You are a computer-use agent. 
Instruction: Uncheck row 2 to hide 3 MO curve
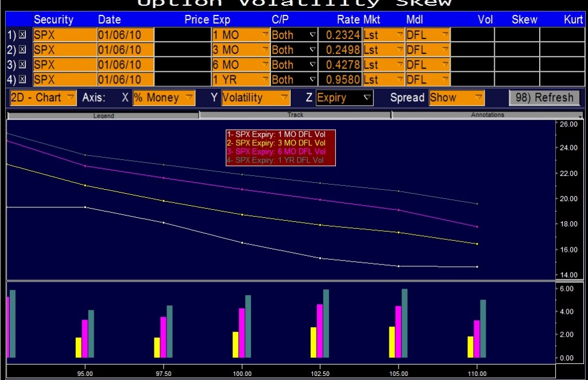[21, 50]
